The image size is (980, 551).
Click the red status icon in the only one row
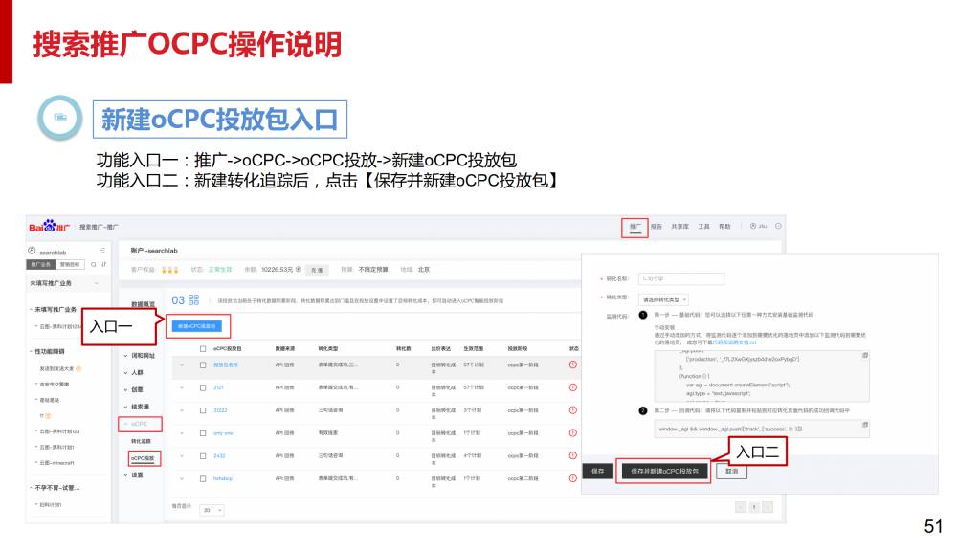[573, 433]
